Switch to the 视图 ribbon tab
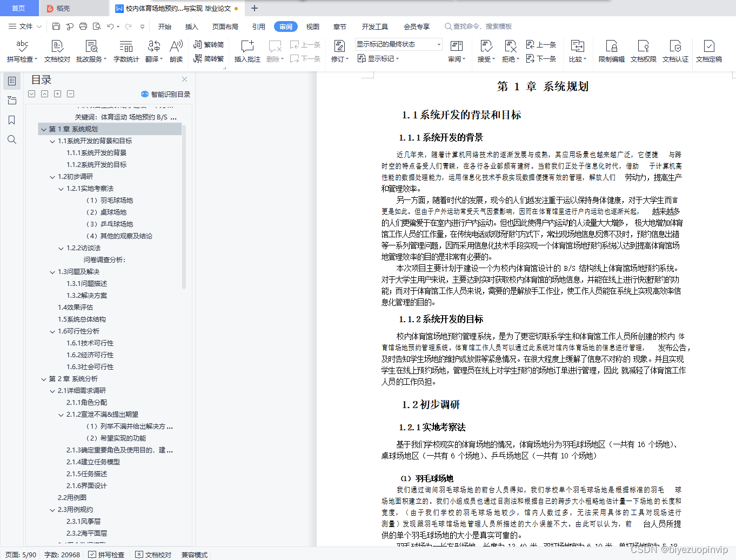 313,26
